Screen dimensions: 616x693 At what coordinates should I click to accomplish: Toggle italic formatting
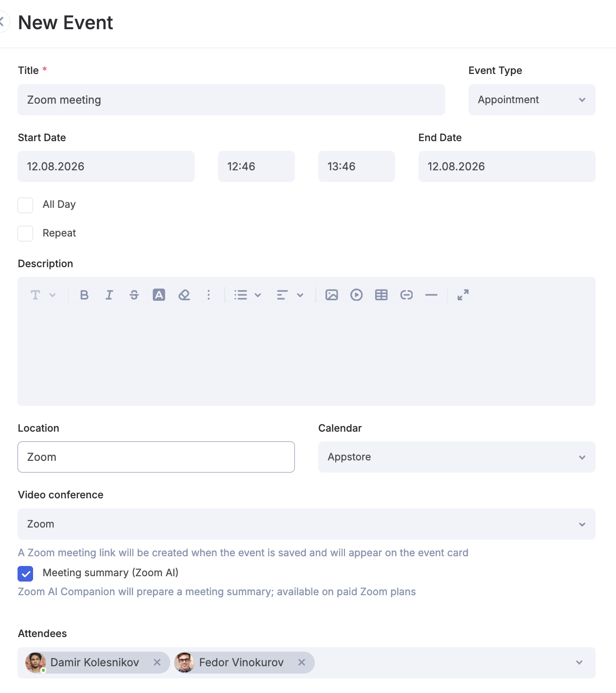109,295
